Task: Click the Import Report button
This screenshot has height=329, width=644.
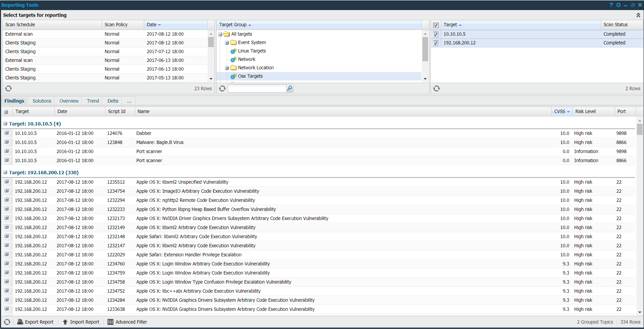Action: pos(80,322)
